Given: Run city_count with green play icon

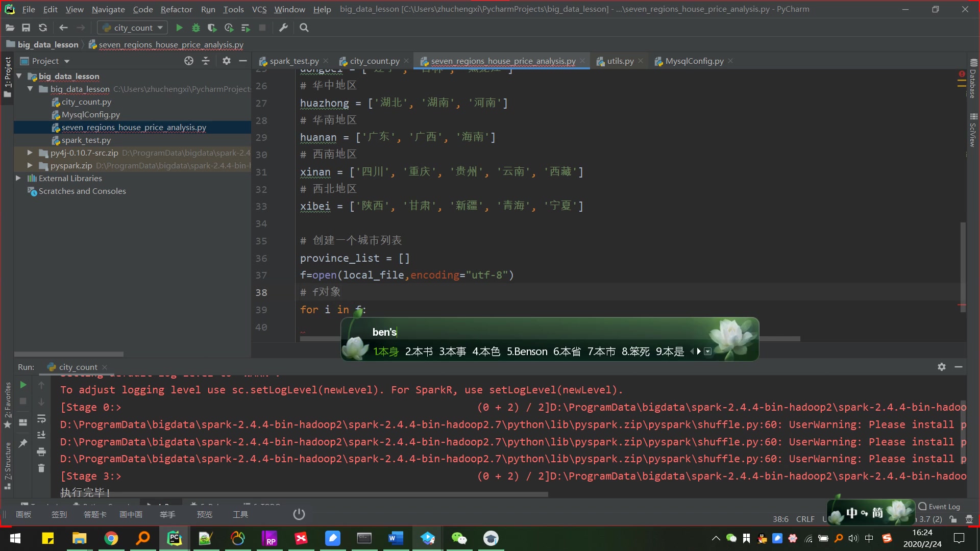Looking at the screenshot, I should 179,28.
